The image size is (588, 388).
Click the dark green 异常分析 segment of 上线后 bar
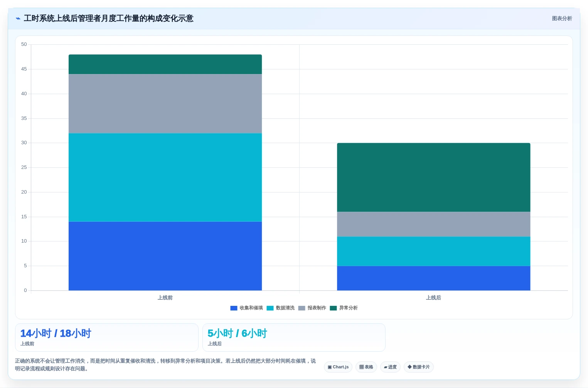click(433, 177)
